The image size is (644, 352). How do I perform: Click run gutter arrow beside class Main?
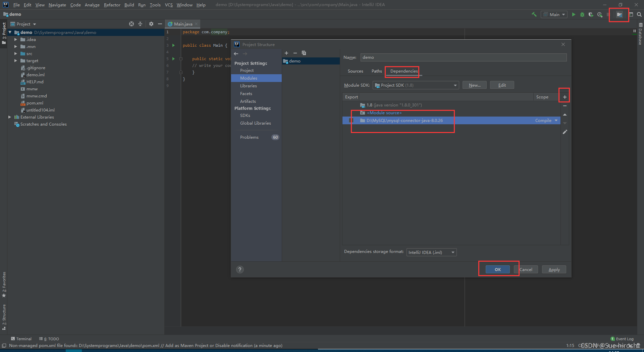pyautogui.click(x=173, y=45)
